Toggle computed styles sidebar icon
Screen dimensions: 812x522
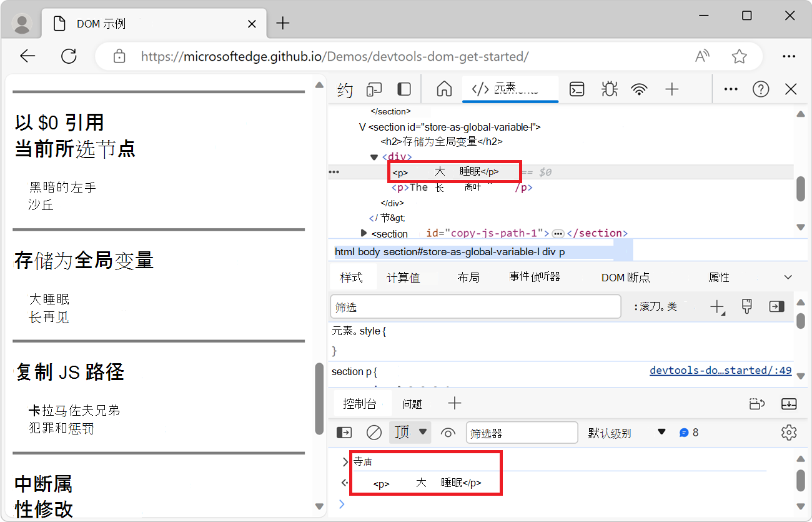pos(776,306)
